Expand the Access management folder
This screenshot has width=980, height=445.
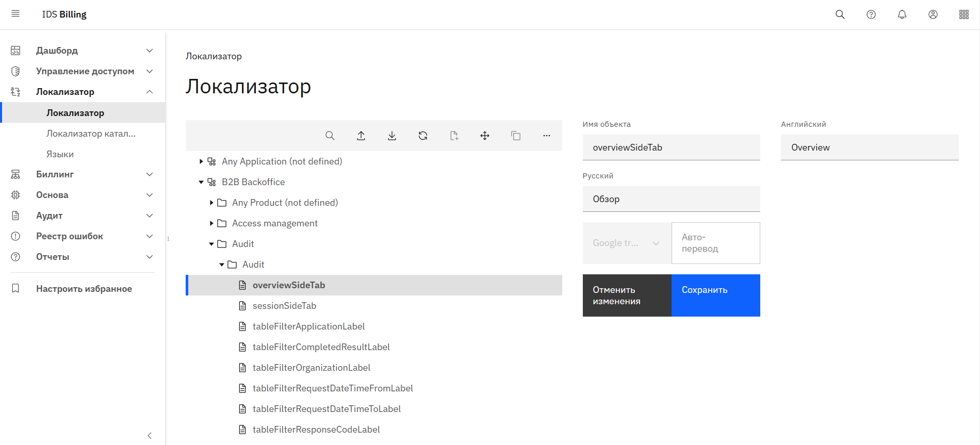pos(211,223)
